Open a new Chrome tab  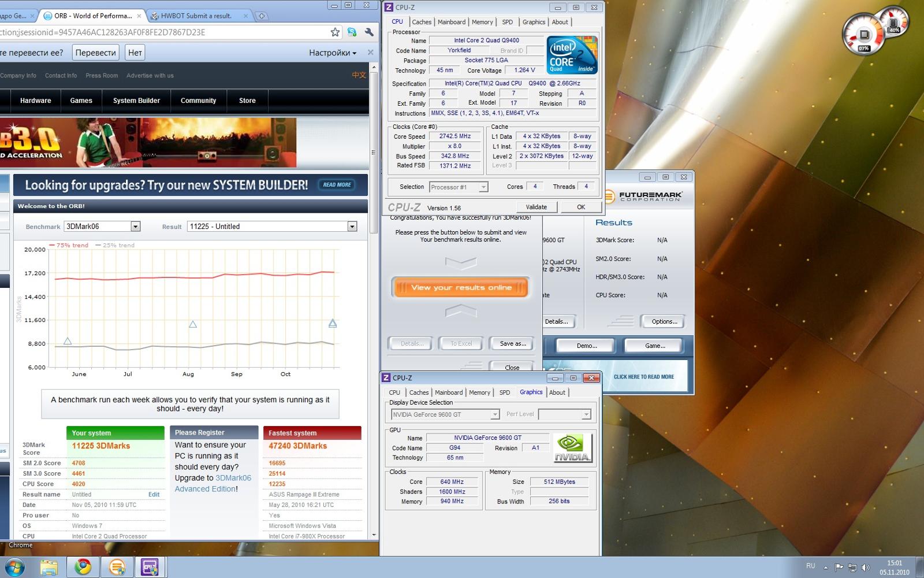262,16
